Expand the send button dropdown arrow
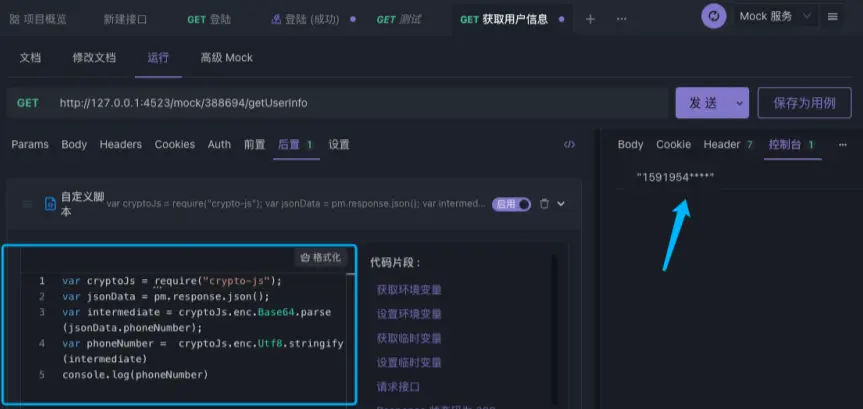This screenshot has width=863, height=409. (x=739, y=103)
